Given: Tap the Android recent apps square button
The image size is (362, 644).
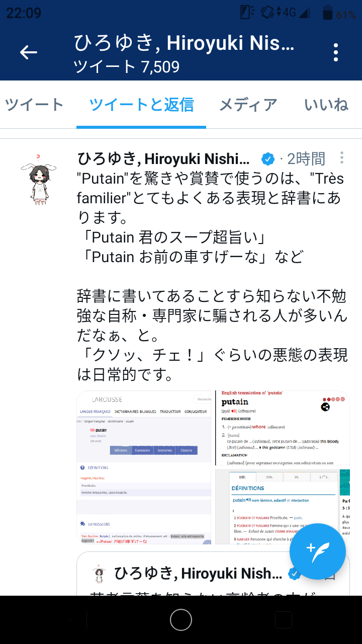Looking at the screenshot, I should click(x=284, y=620).
